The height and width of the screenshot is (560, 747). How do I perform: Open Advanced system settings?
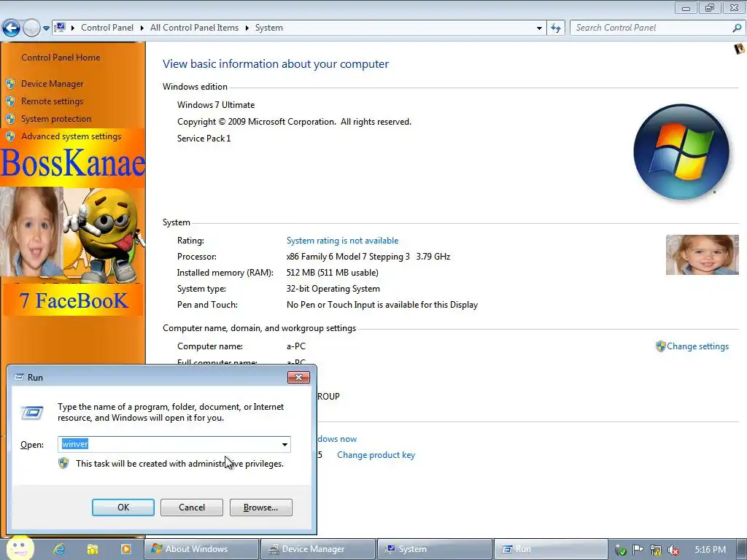(71, 136)
